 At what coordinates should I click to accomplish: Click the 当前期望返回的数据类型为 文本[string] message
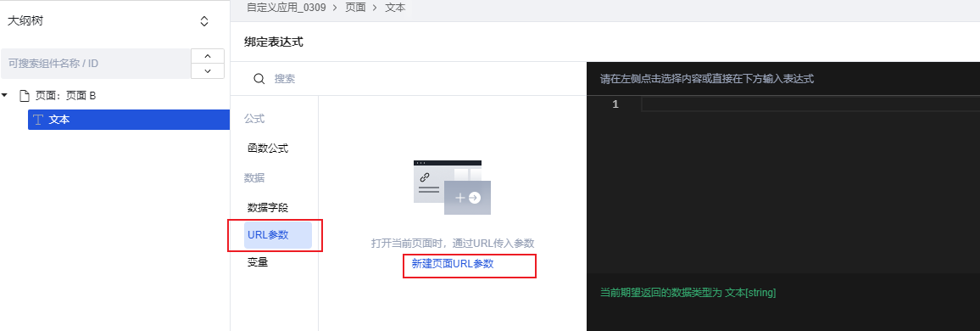(688, 293)
